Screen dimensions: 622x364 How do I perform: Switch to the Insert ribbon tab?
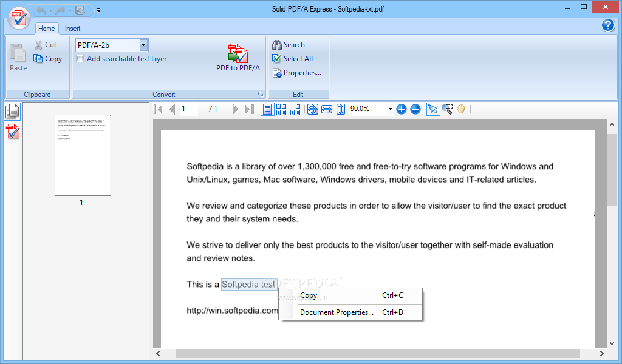click(x=73, y=29)
